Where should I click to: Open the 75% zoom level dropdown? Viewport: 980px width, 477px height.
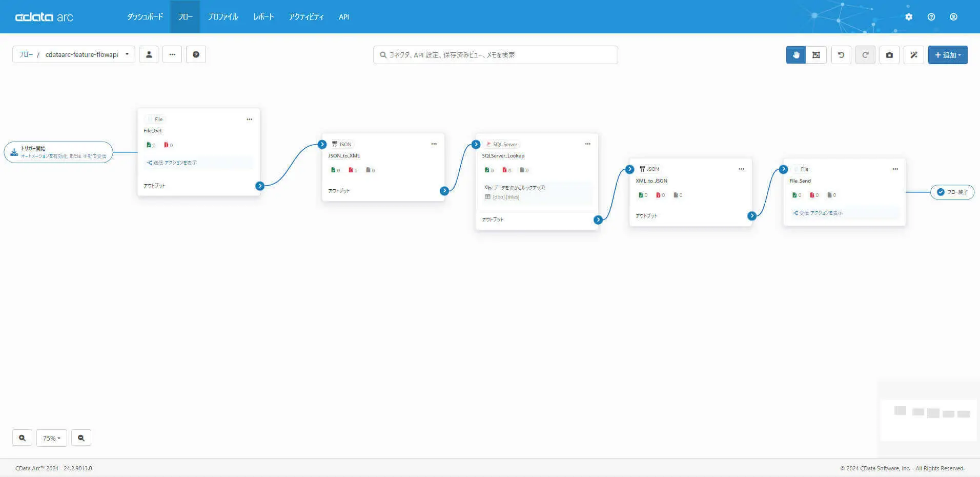pos(52,438)
